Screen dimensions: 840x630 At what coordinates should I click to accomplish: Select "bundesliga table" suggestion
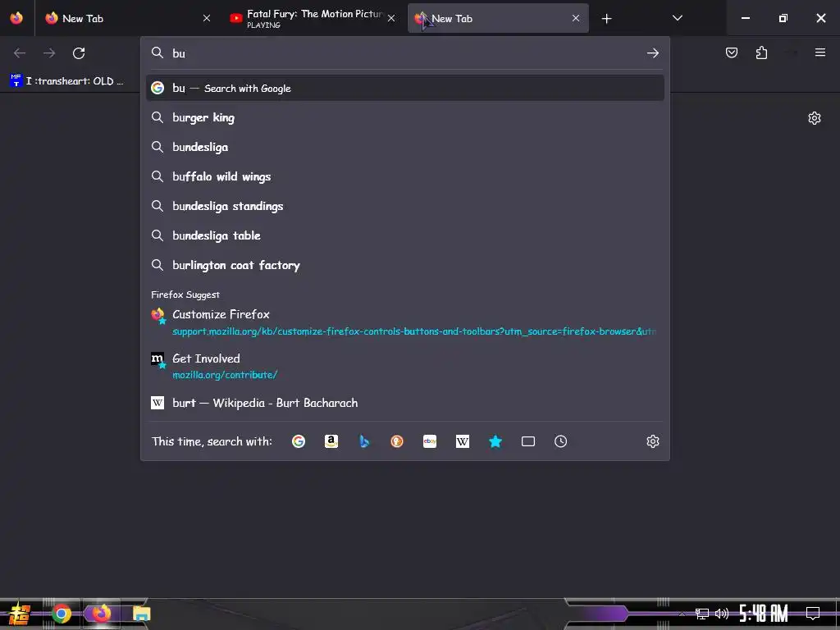tap(404, 235)
